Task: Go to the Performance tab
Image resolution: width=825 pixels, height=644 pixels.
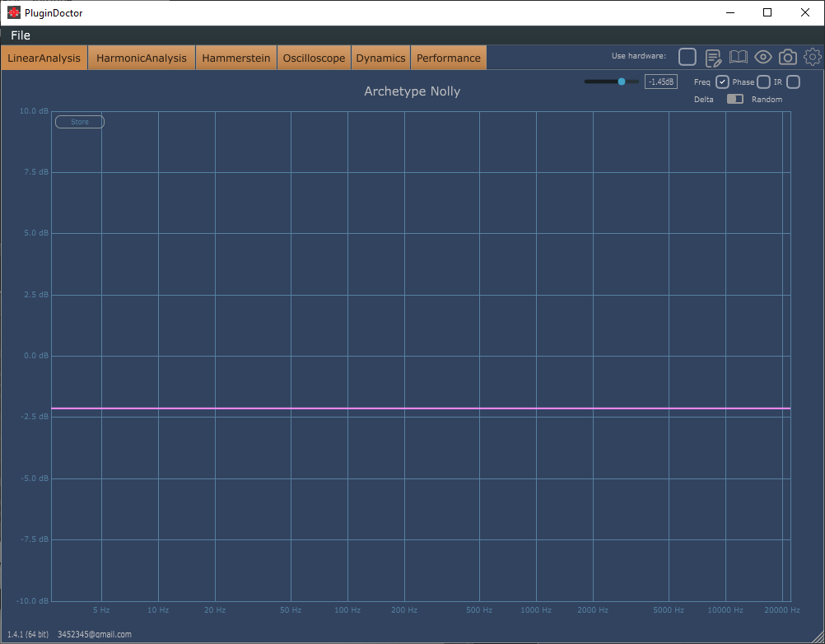Action: tap(448, 58)
